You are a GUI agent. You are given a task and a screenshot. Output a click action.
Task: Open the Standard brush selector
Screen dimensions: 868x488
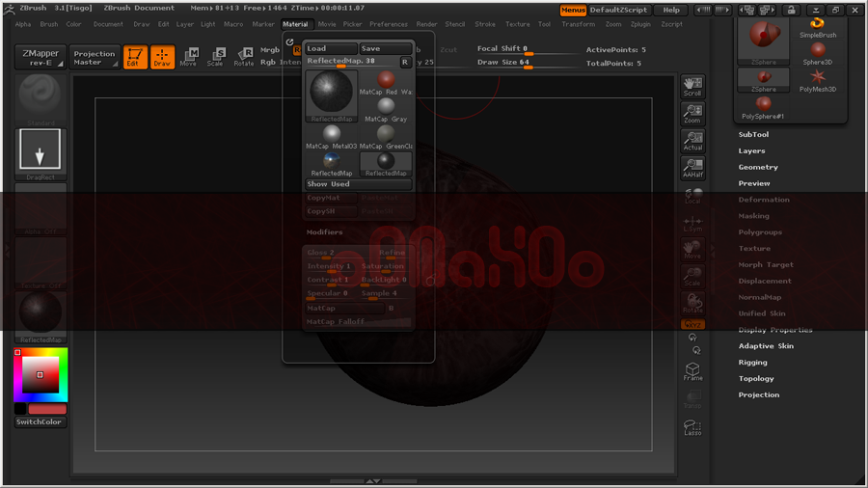coord(41,99)
